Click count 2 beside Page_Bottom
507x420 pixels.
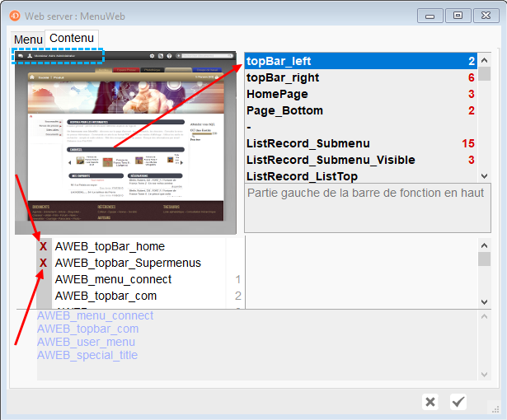click(x=471, y=110)
